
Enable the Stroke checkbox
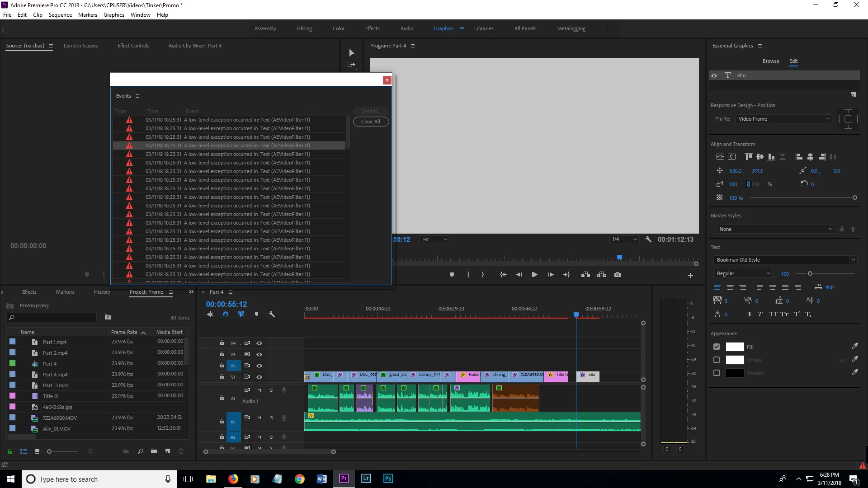tap(717, 360)
